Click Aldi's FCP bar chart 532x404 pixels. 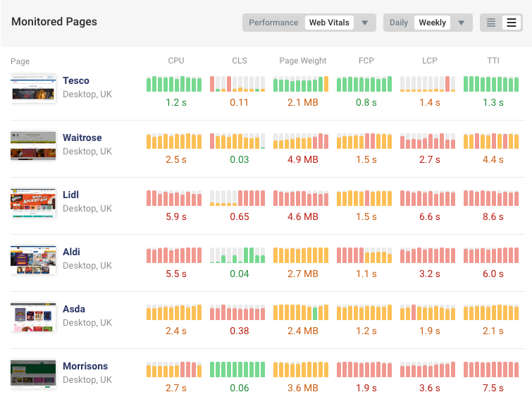364,255
